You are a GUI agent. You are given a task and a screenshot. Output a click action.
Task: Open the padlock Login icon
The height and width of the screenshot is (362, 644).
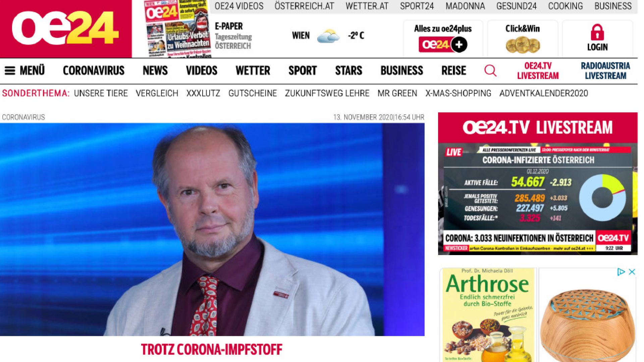pyautogui.click(x=597, y=32)
